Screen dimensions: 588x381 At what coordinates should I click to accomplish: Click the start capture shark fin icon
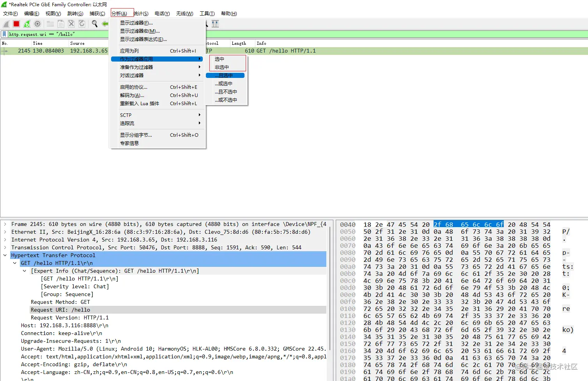(6, 24)
